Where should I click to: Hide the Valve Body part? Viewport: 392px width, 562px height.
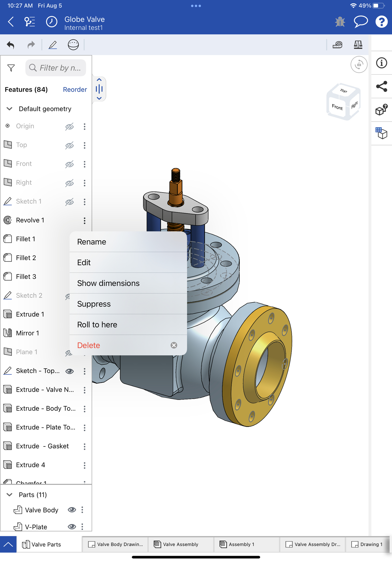(72, 510)
